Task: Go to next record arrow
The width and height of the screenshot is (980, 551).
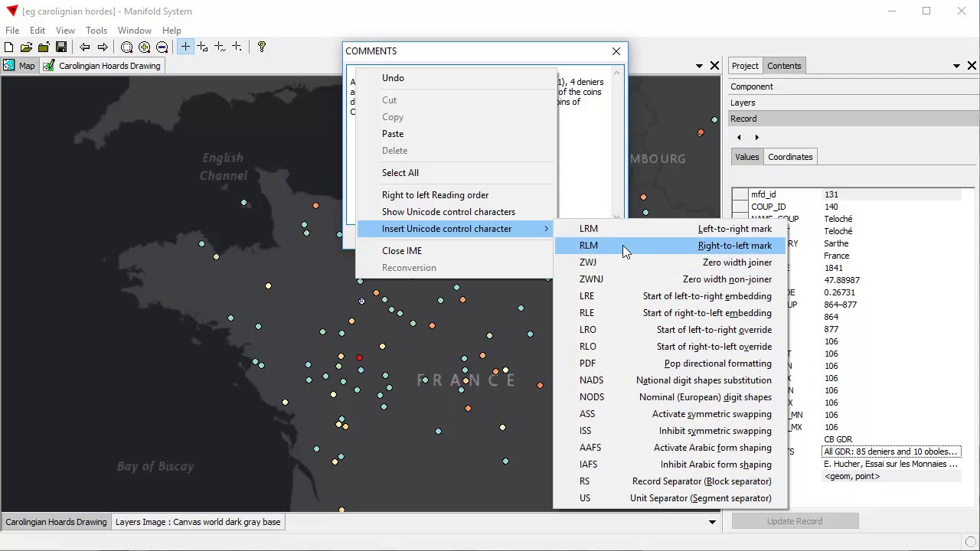Action: [x=756, y=138]
